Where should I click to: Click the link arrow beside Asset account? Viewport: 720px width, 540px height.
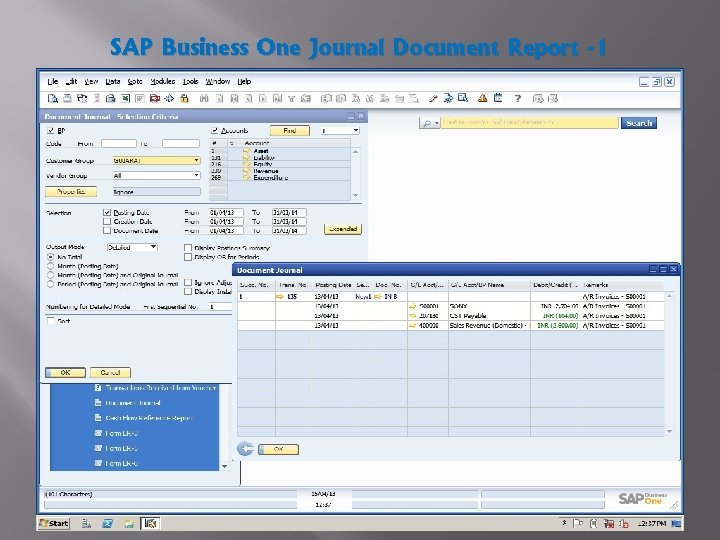247,151
